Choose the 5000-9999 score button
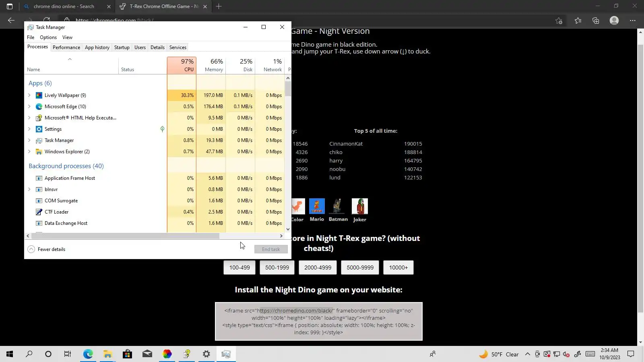Viewport: 644px width, 362px height. tap(360, 267)
